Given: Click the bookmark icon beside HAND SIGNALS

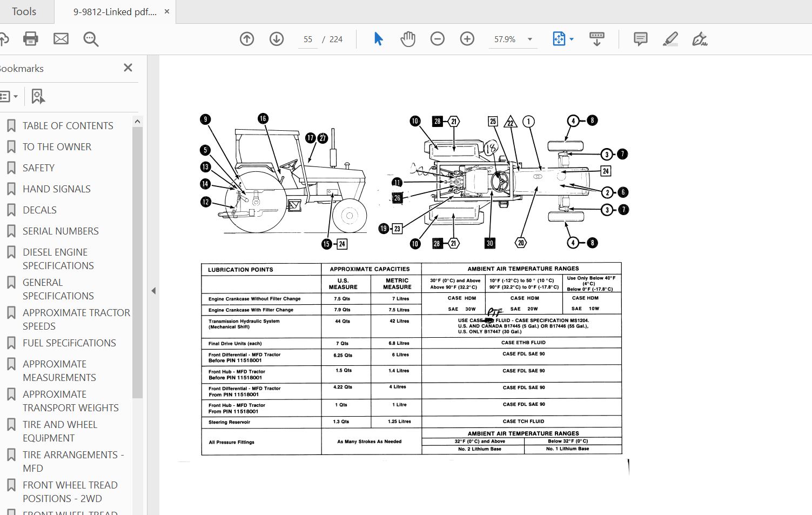Looking at the screenshot, I should tap(11, 189).
